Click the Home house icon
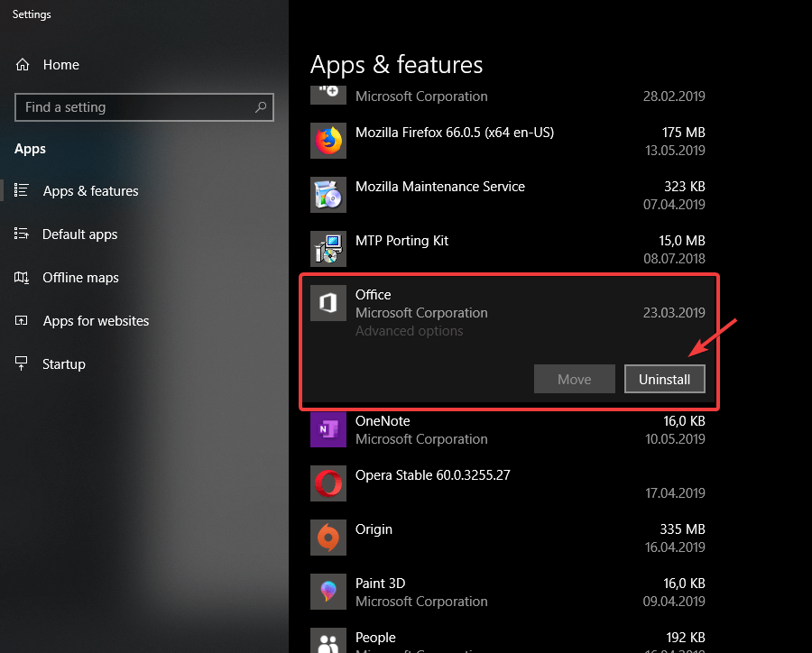Screen dimensions: 812x653 [x=23, y=65]
